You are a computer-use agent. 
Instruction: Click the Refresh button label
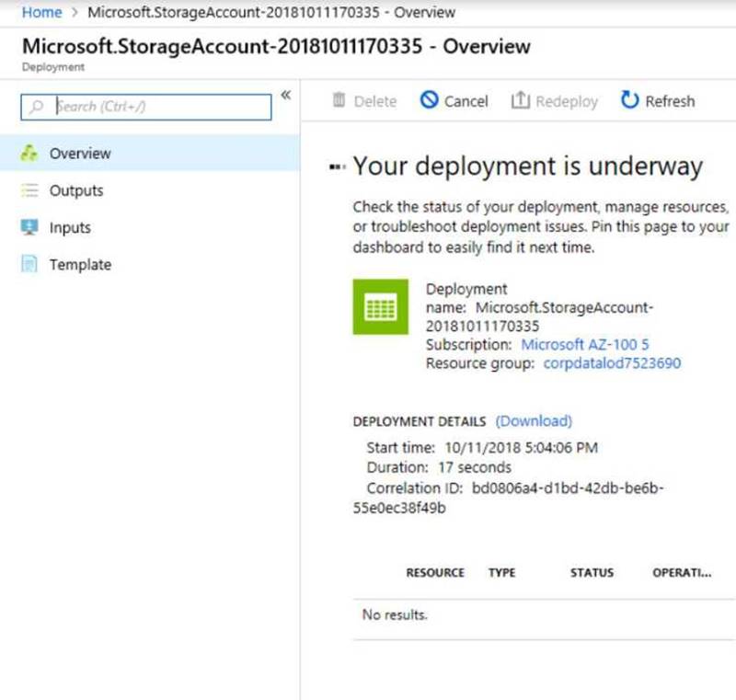(x=670, y=101)
